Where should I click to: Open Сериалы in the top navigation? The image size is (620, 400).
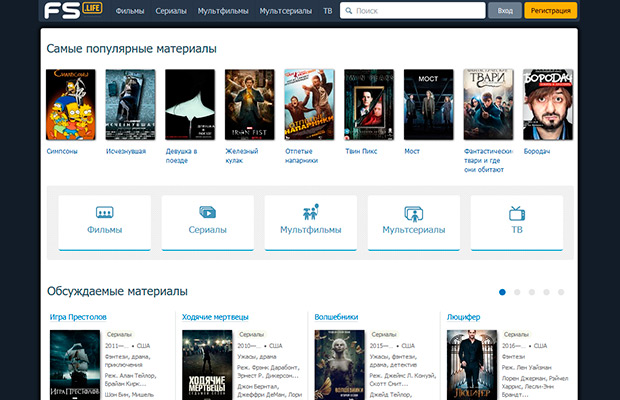pyautogui.click(x=171, y=12)
